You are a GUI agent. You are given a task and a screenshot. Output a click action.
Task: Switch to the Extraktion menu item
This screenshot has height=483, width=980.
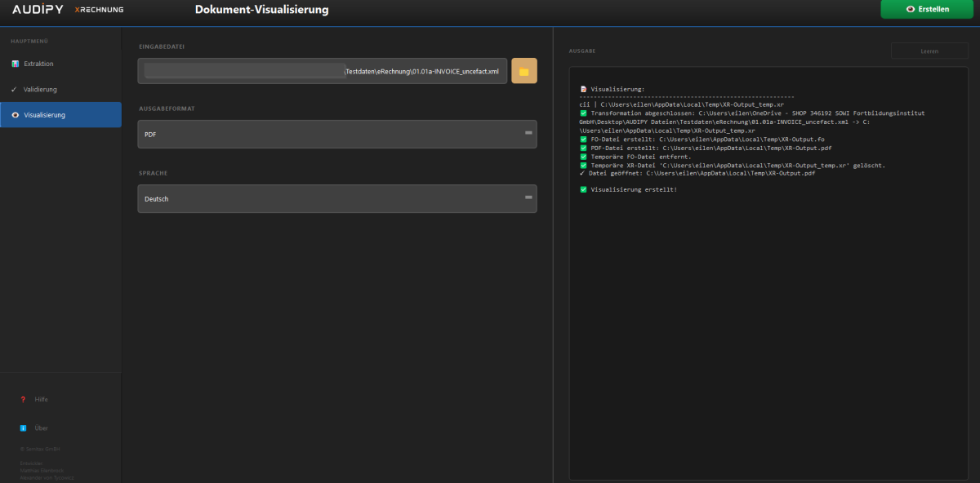[x=39, y=64]
